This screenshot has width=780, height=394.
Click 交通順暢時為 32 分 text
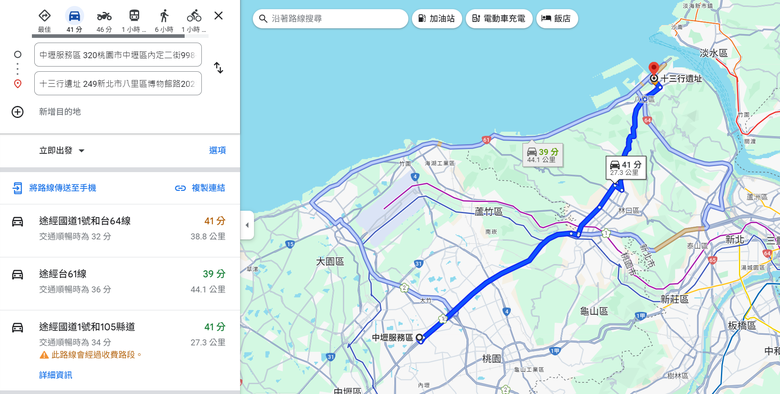pyautogui.click(x=75, y=236)
